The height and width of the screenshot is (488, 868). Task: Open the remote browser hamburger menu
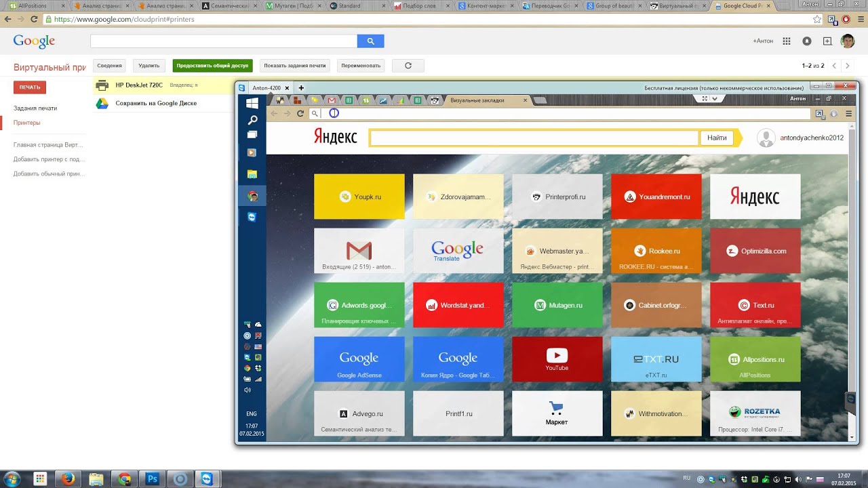[x=848, y=113]
